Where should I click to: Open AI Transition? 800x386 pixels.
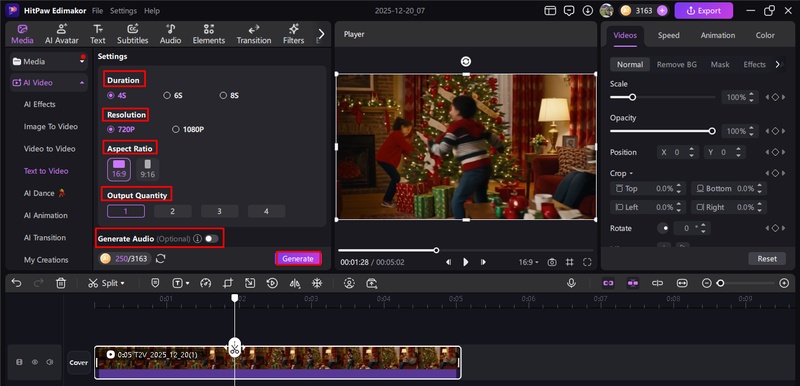pos(44,238)
